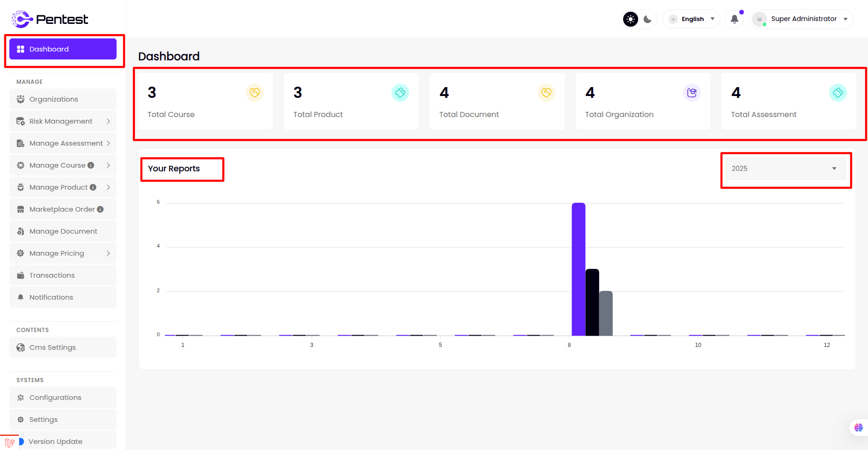
Task: Switch to dark mode moon toggle
Action: 647,19
